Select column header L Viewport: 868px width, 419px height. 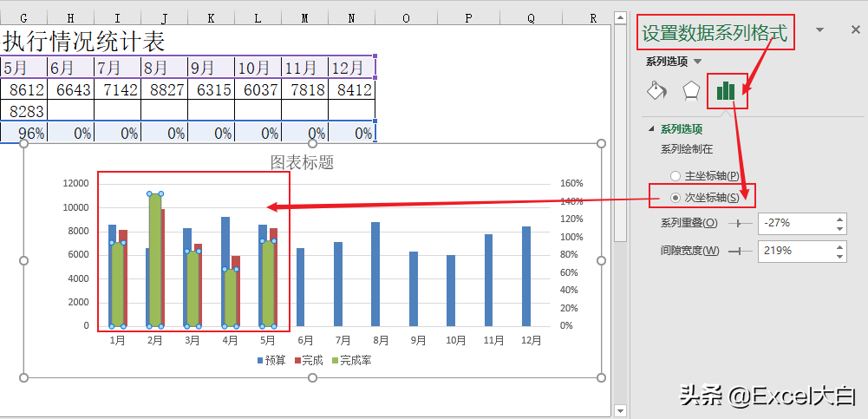tap(258, 18)
